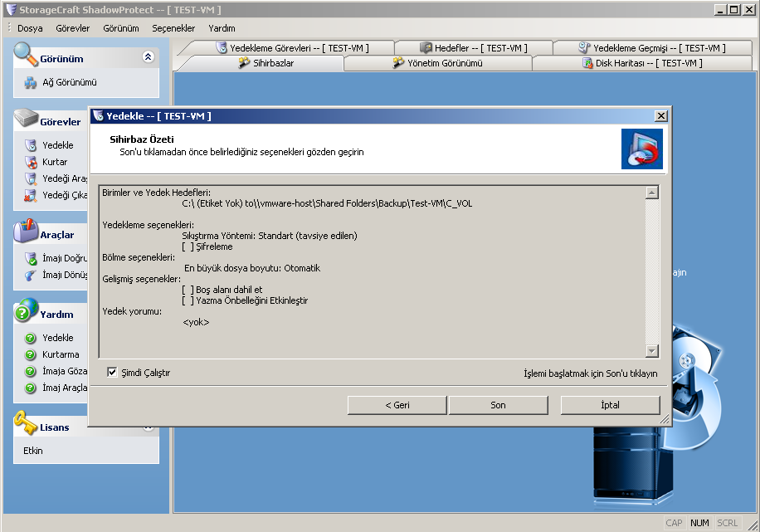Click the Kurtarma help question icon

pyautogui.click(x=30, y=354)
